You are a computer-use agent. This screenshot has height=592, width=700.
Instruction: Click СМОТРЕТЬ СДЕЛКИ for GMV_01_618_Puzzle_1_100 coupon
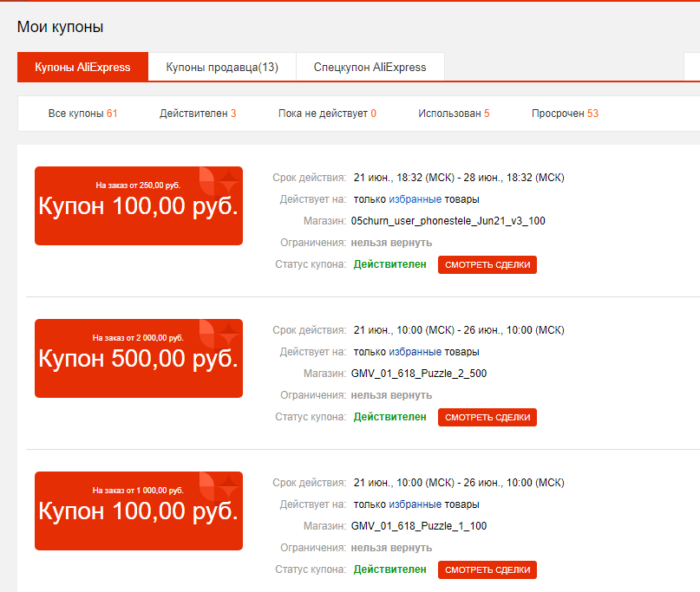[487, 569]
